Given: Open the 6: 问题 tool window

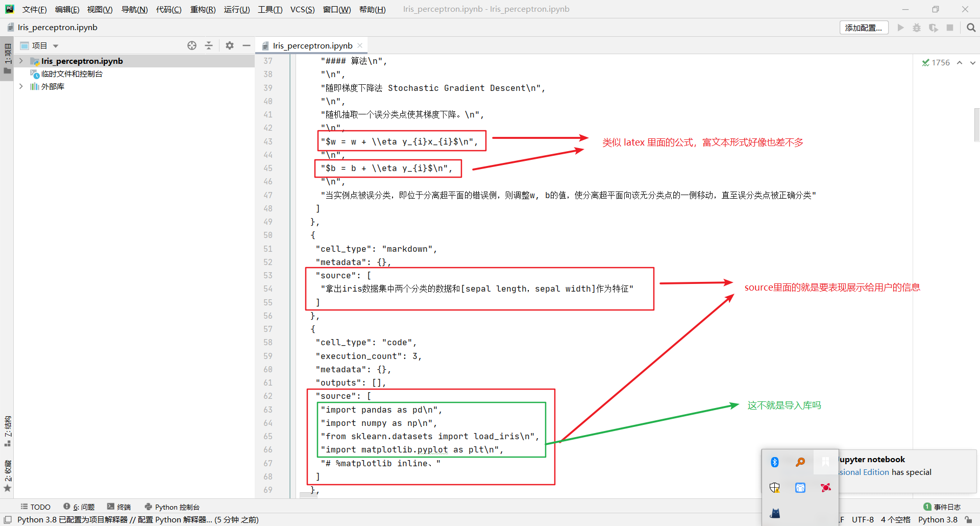Looking at the screenshot, I should tap(79, 507).
